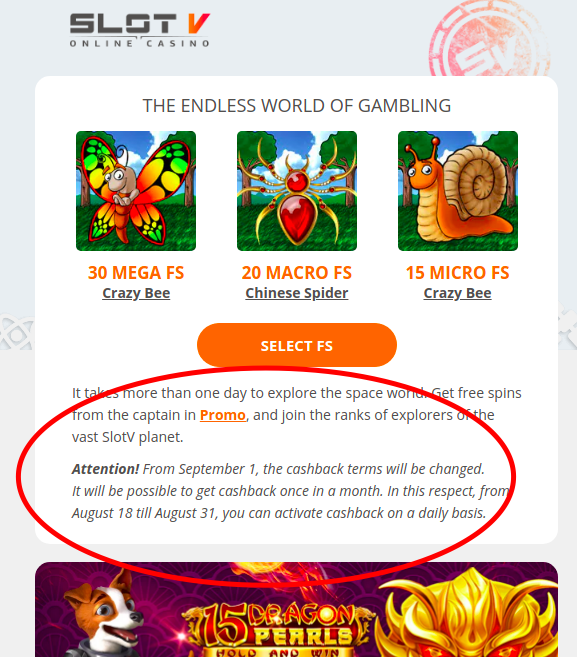
Task: Select the 20 MACRO FS offer text
Action: 297,272
